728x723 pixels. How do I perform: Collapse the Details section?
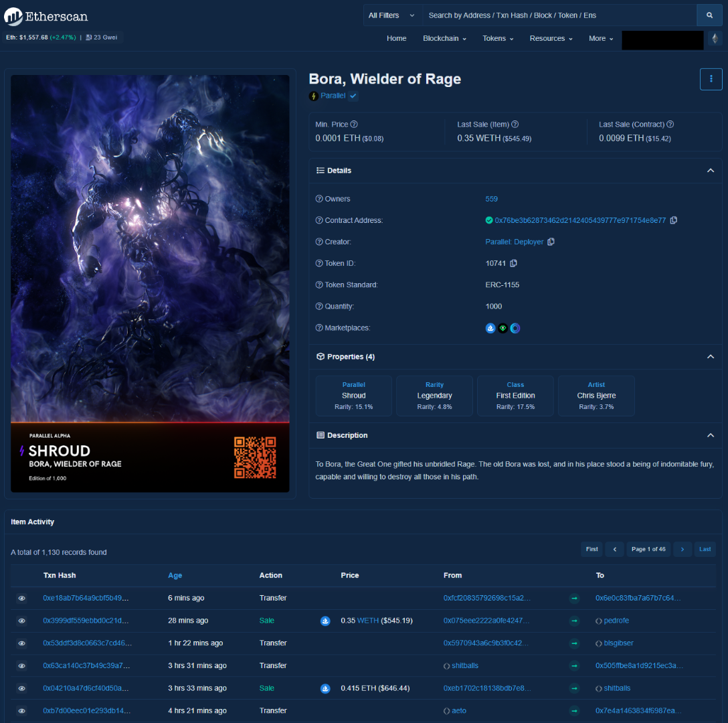click(710, 171)
